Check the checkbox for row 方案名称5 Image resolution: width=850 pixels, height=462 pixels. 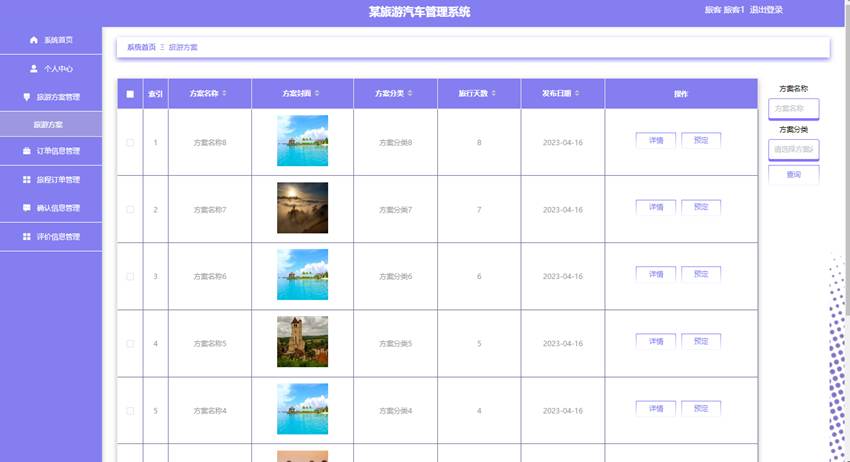click(x=130, y=344)
